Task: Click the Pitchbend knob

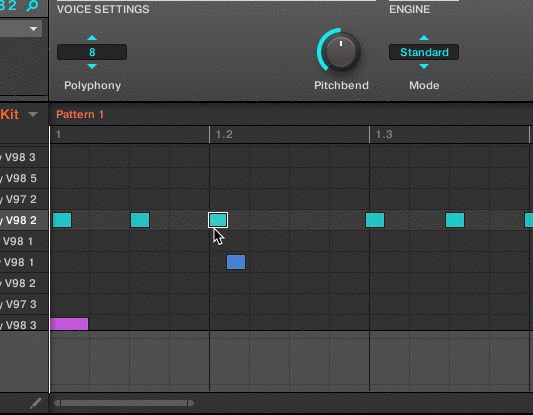Action: pyautogui.click(x=341, y=51)
